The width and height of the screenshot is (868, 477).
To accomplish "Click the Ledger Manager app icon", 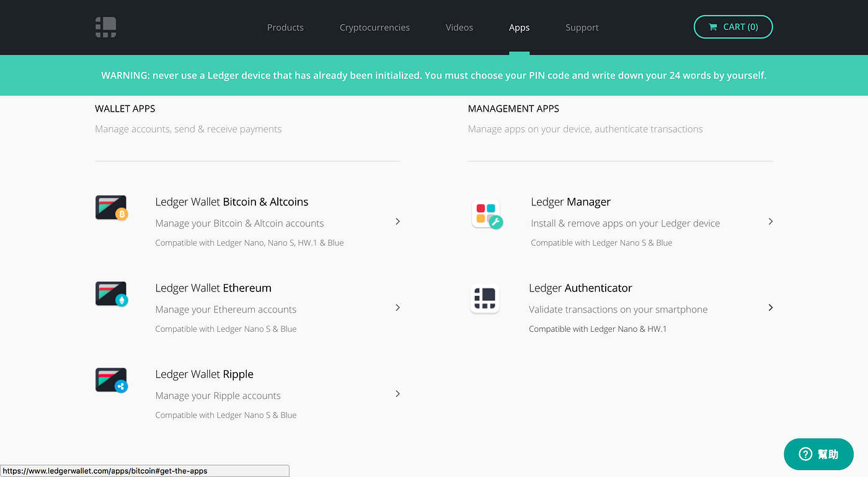I will [x=487, y=215].
